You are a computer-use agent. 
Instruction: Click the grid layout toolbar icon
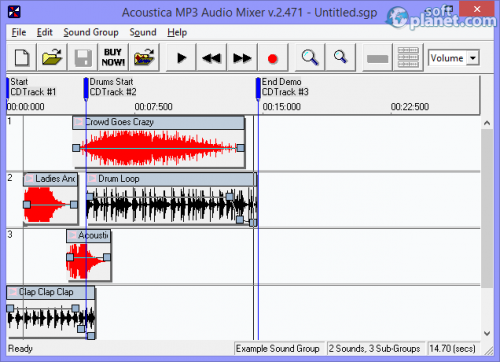[x=408, y=58]
